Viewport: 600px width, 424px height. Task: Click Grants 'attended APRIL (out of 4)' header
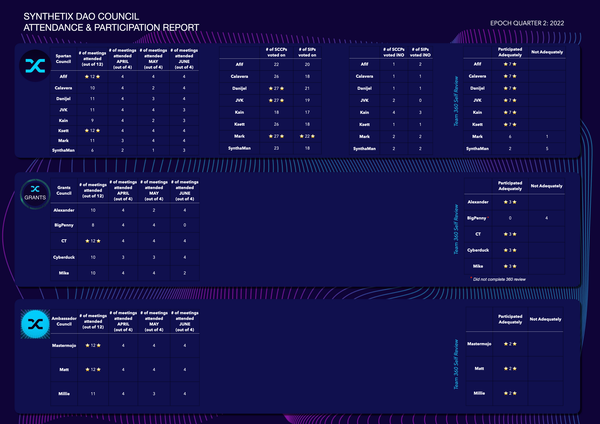tap(123, 190)
